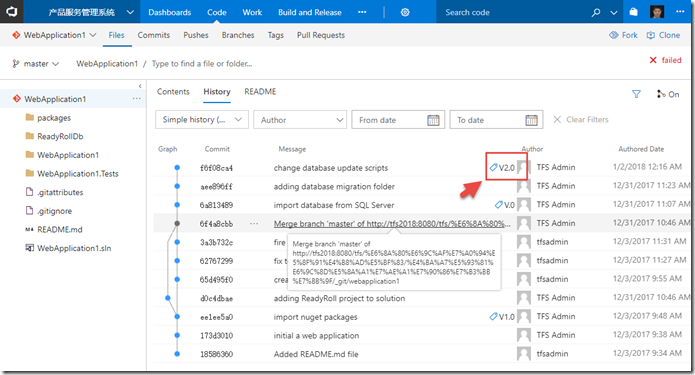Open the user profile avatar
This screenshot has height=375, width=695.
(x=657, y=12)
